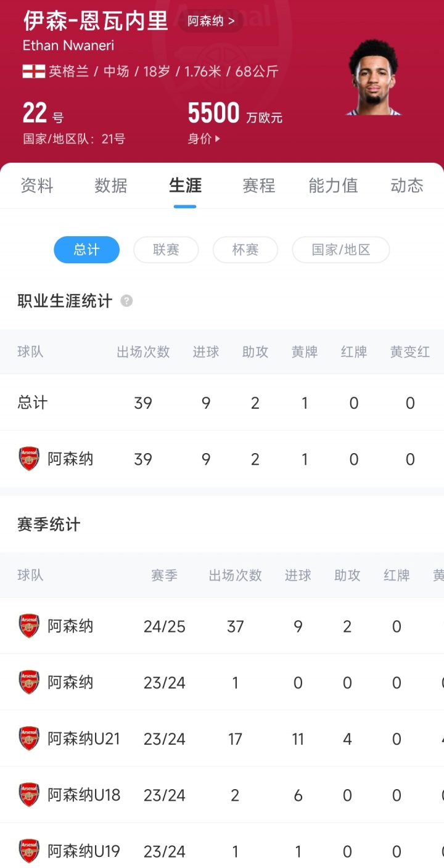Switch to the 数据 tab
The height and width of the screenshot is (868, 444).
pyautogui.click(x=111, y=186)
